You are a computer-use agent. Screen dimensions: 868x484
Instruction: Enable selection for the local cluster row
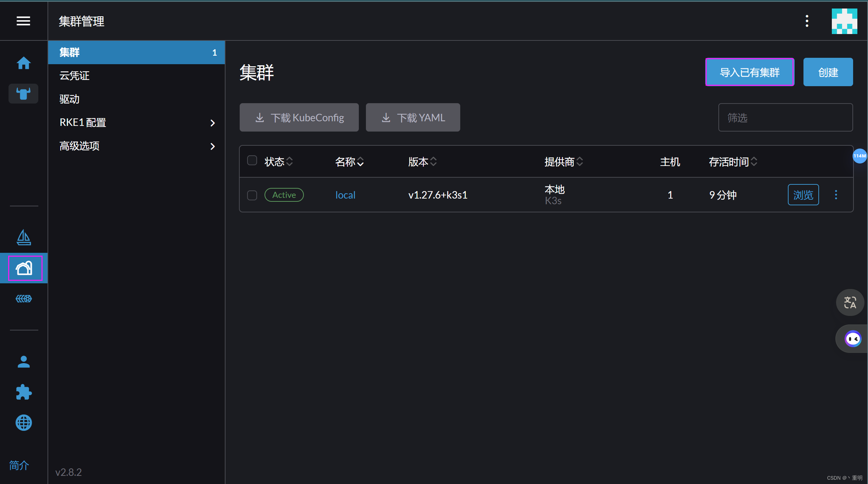tap(252, 194)
